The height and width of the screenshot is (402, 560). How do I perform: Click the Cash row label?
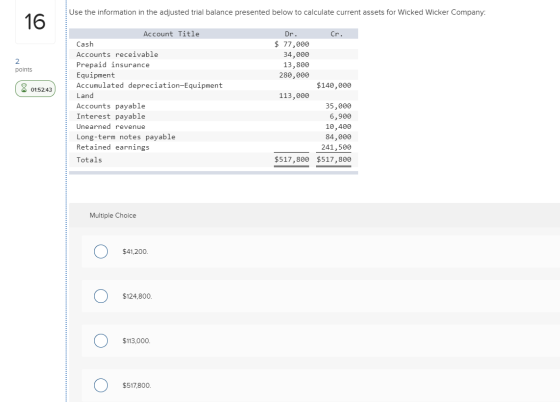click(x=85, y=44)
